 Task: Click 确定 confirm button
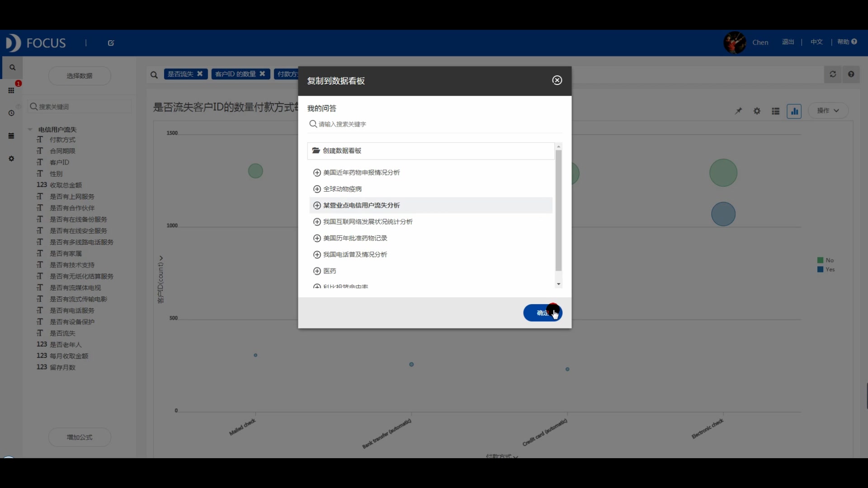coord(542,312)
